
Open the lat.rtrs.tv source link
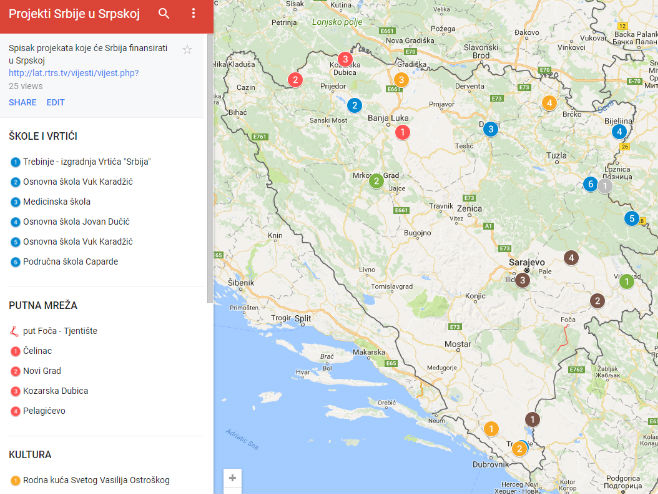pos(73,73)
